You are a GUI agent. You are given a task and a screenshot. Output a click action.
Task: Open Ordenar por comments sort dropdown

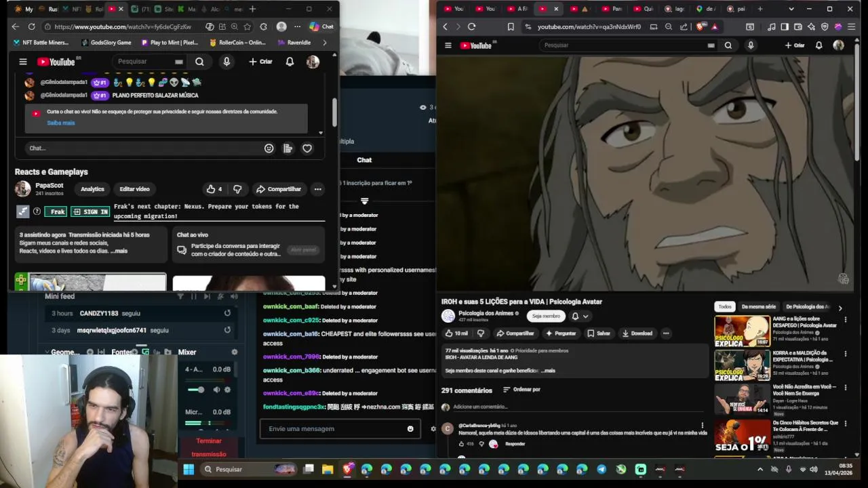coord(521,390)
